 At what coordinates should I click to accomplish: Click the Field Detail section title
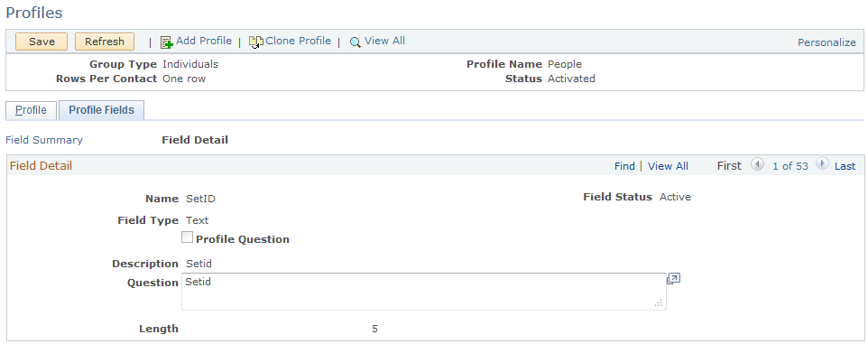tap(41, 165)
